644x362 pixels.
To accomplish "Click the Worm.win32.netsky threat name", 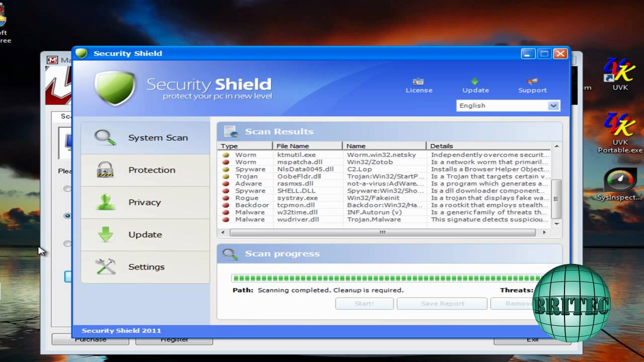I will [x=381, y=155].
